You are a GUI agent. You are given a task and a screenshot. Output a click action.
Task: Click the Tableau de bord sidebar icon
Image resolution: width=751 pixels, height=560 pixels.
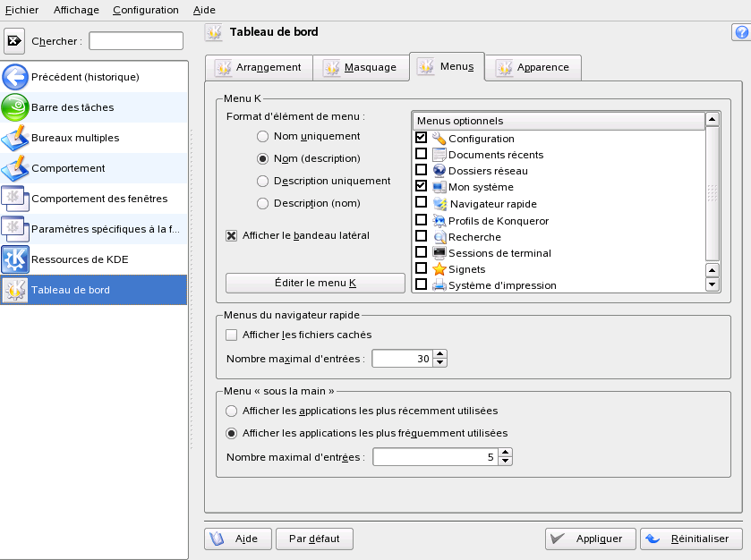click(x=15, y=290)
